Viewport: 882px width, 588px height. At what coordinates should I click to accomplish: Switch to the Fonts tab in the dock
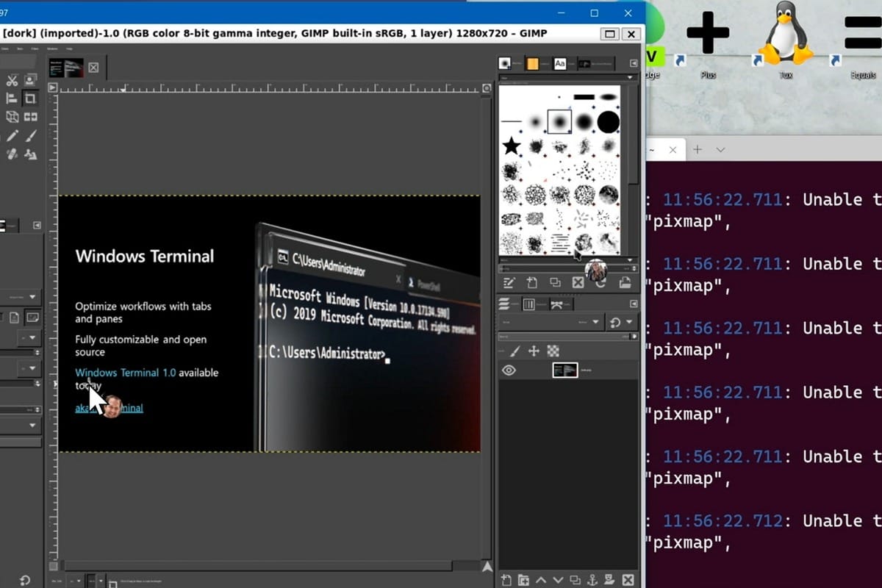coord(560,63)
